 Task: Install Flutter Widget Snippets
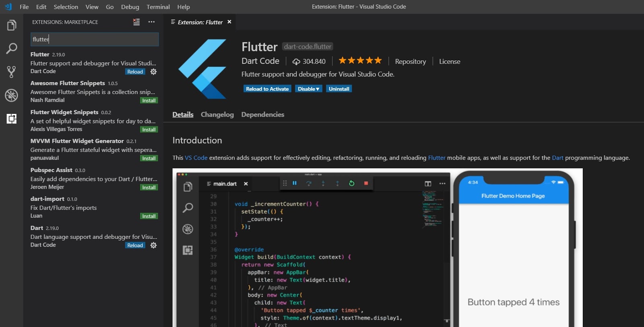(149, 130)
